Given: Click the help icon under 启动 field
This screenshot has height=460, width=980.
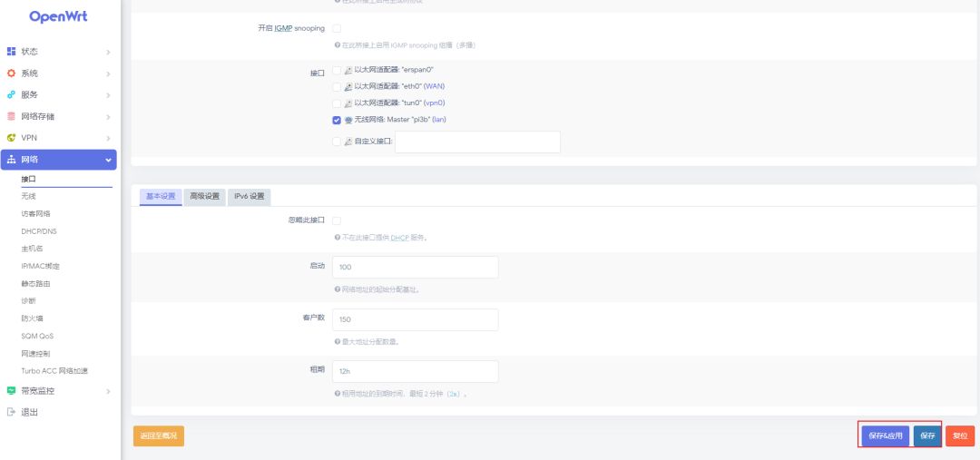Looking at the screenshot, I should (338, 289).
